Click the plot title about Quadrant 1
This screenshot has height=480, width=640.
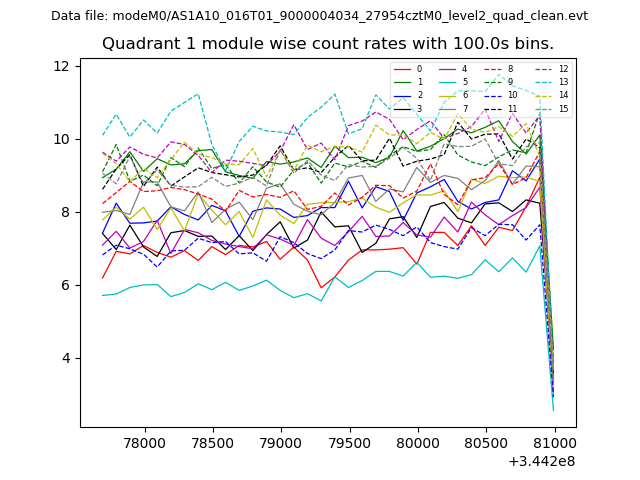point(327,44)
